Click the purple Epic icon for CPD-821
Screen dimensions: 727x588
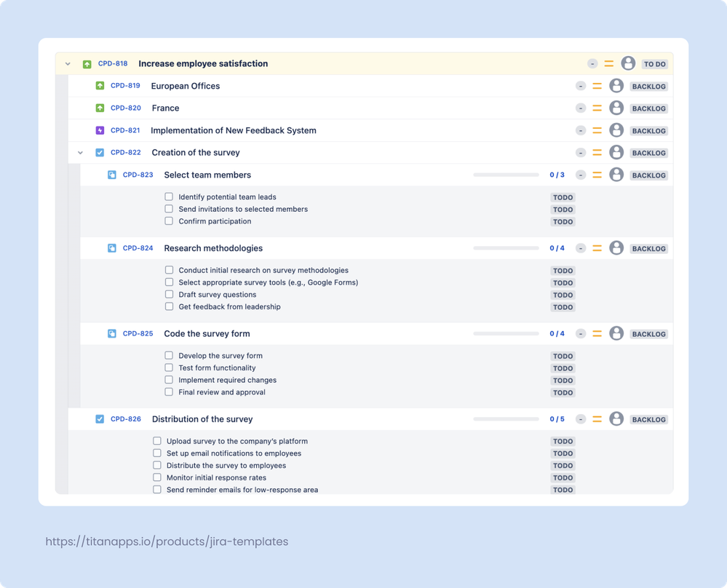(x=99, y=130)
